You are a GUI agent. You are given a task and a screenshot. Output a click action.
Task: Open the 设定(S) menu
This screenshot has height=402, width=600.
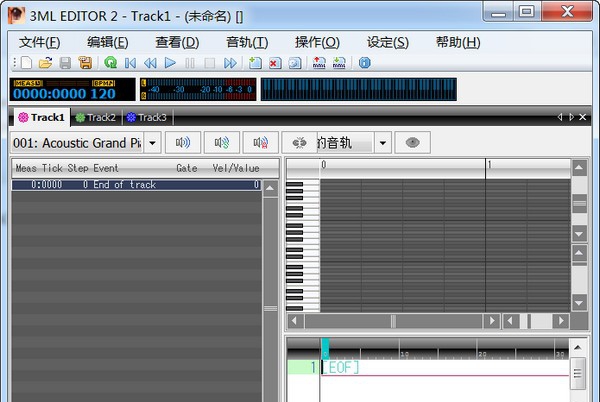388,42
